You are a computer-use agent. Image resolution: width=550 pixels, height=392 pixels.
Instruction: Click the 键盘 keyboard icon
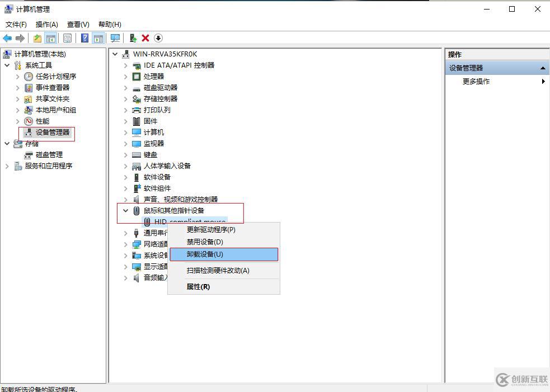(x=136, y=155)
